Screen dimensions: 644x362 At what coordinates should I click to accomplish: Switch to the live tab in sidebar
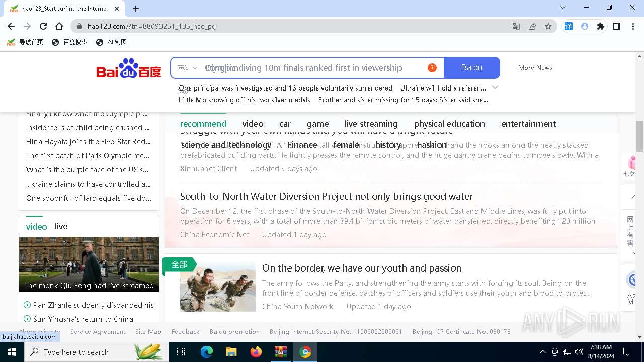(x=61, y=226)
